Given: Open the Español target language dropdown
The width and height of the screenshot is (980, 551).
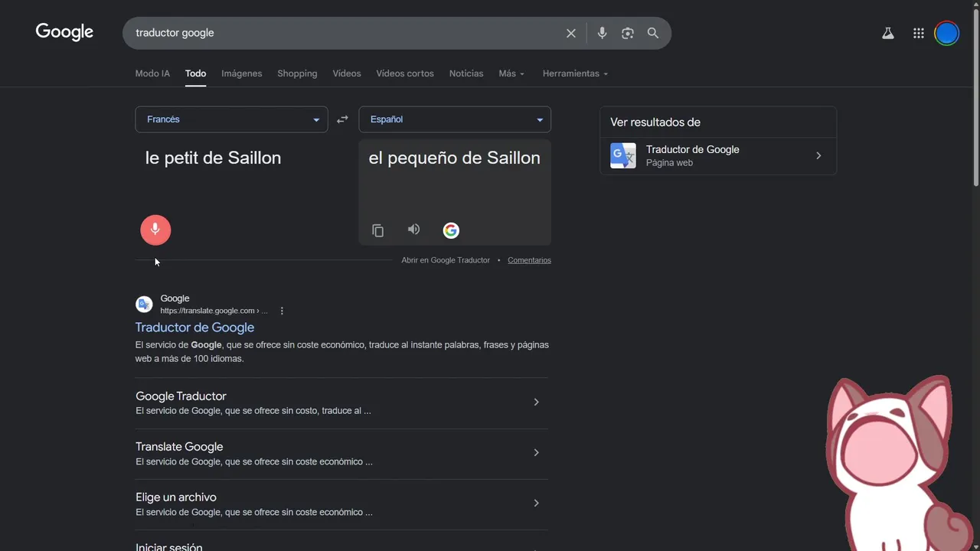Looking at the screenshot, I should pos(455,119).
